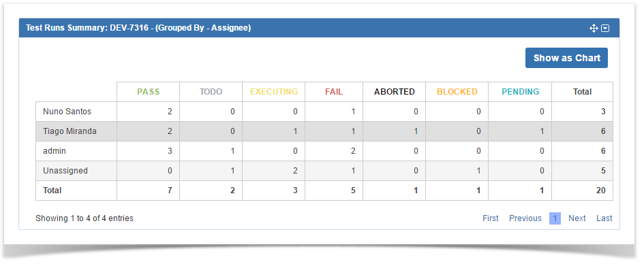Click total EXECUTING count 3
The height and width of the screenshot is (264, 644).
click(x=295, y=191)
